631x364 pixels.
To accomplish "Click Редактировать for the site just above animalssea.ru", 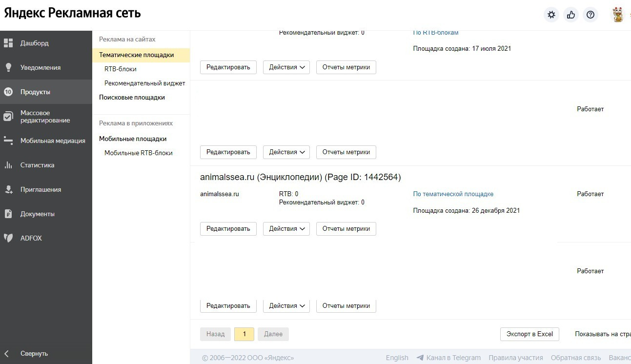I will [x=228, y=152].
